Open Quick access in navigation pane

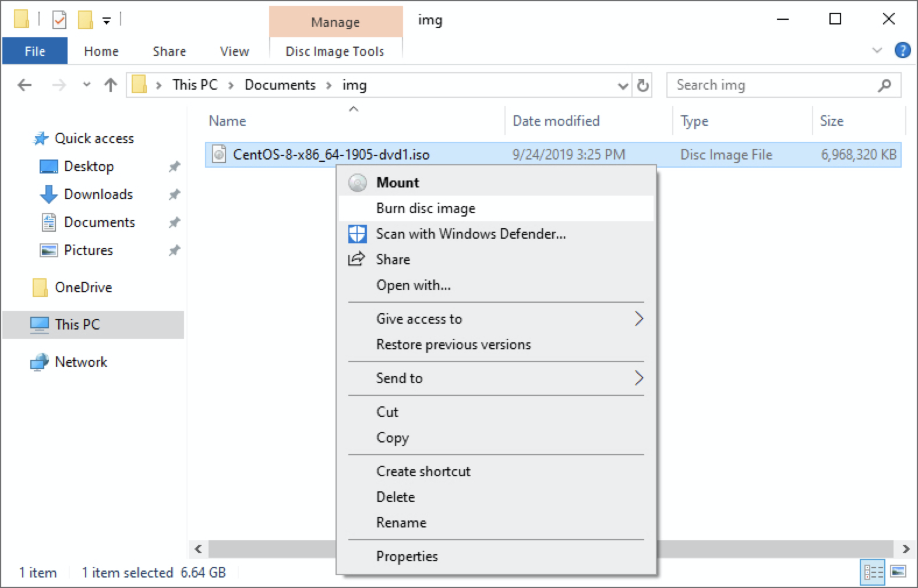point(94,139)
